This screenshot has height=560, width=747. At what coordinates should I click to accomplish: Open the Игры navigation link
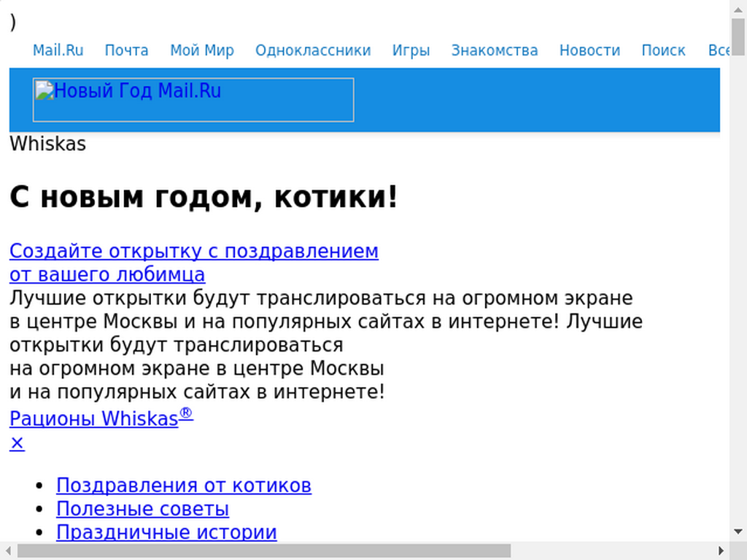(x=411, y=50)
